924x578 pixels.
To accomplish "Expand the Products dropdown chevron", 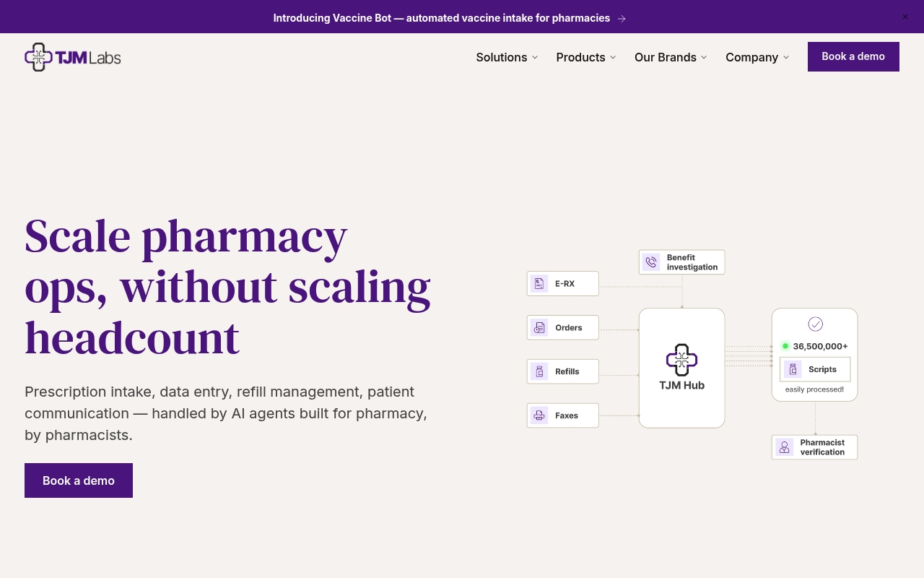I will (x=613, y=57).
